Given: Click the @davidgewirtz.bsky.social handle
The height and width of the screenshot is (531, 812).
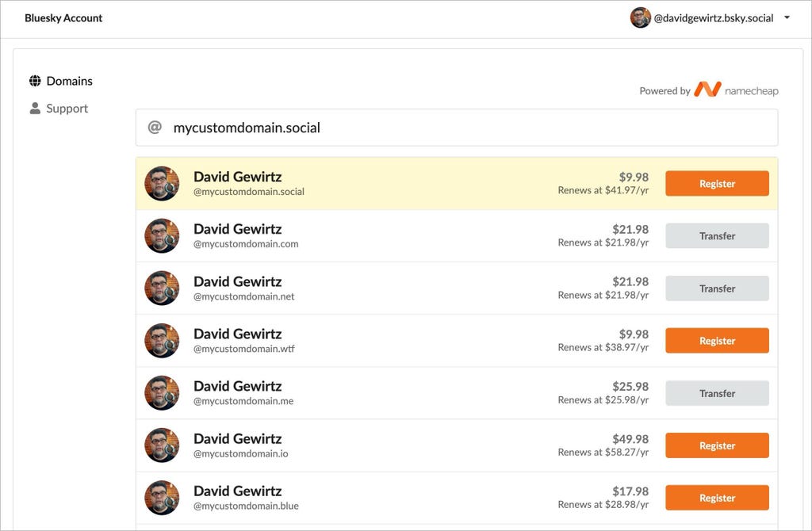Looking at the screenshot, I should (x=713, y=18).
